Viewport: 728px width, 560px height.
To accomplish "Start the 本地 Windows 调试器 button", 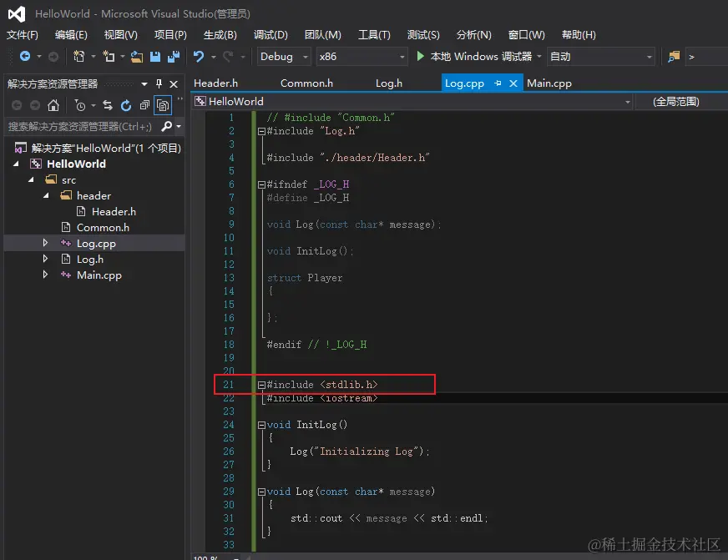I will click(x=474, y=57).
